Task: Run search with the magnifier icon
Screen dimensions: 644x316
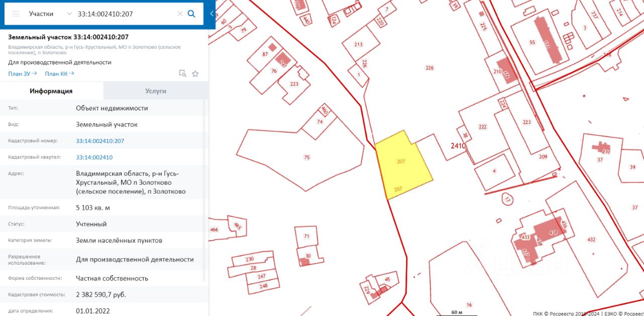Action: pyautogui.click(x=191, y=14)
